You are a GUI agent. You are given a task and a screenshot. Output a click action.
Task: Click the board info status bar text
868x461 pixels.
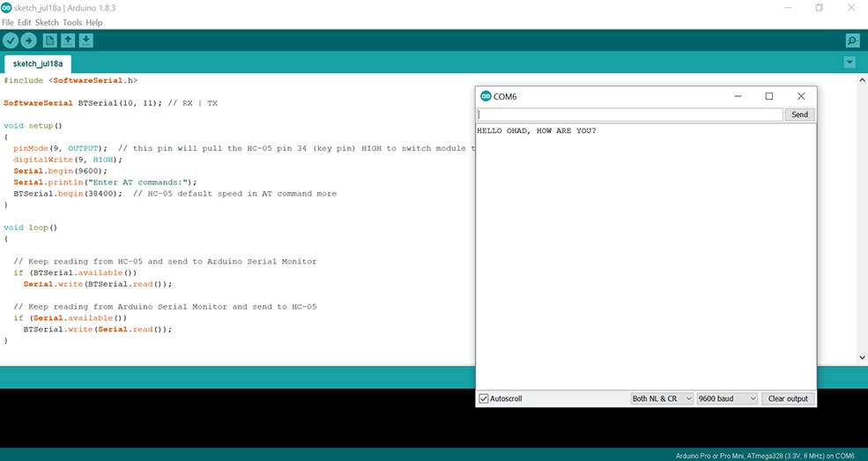765,456
